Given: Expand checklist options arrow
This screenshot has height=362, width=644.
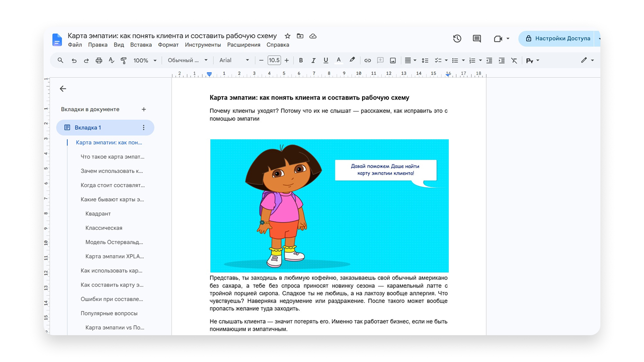Looking at the screenshot, I should click(446, 60).
